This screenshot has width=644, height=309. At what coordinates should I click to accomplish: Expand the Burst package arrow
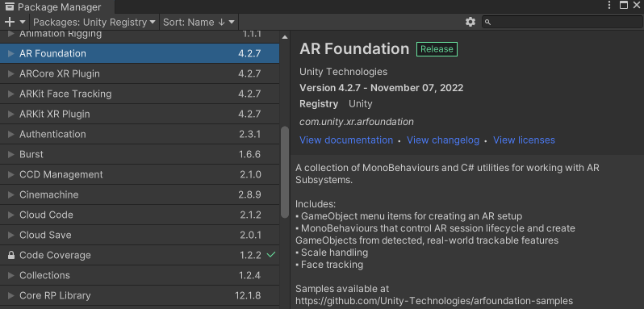[x=11, y=154]
